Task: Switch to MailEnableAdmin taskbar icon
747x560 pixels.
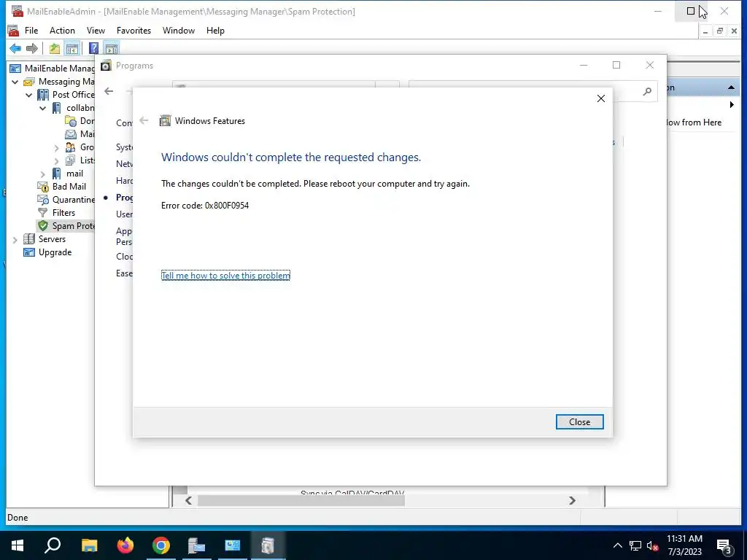Action: coord(197,545)
